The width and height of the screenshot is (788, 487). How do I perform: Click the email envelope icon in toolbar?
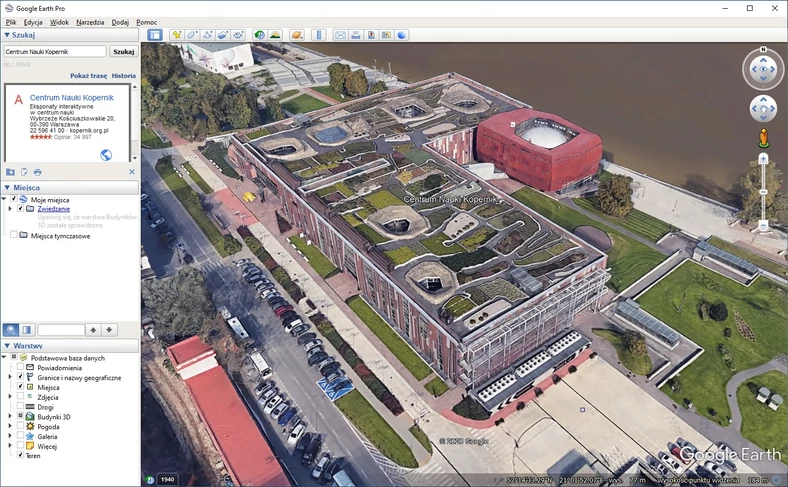pos(340,35)
